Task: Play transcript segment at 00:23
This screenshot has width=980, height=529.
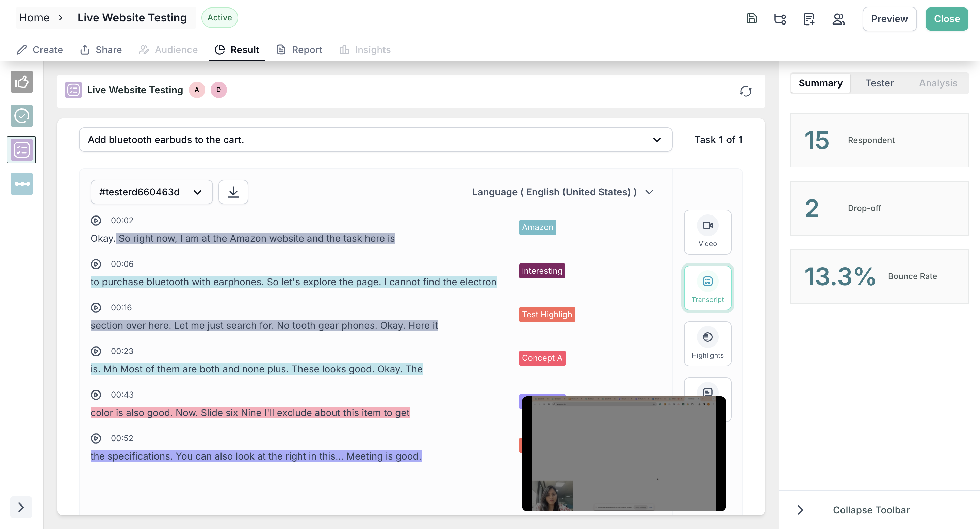Action: (96, 351)
